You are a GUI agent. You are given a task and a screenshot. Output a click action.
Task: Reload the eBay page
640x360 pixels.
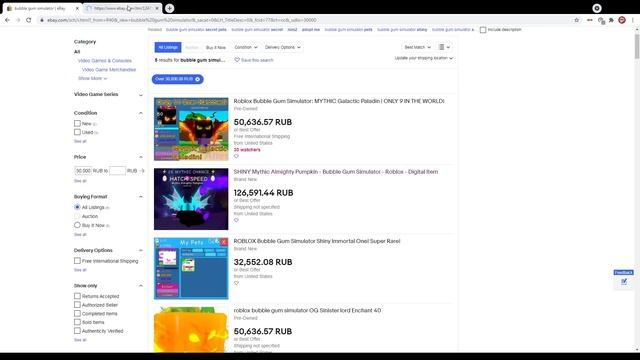point(29,20)
